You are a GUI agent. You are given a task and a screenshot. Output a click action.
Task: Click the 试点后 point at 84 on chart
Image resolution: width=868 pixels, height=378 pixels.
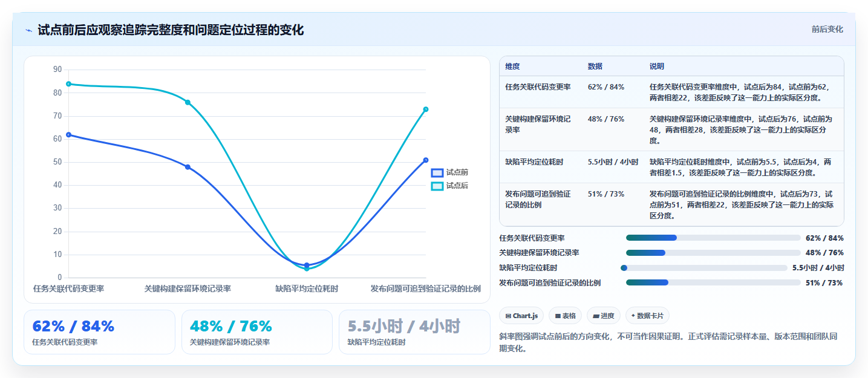pos(68,84)
